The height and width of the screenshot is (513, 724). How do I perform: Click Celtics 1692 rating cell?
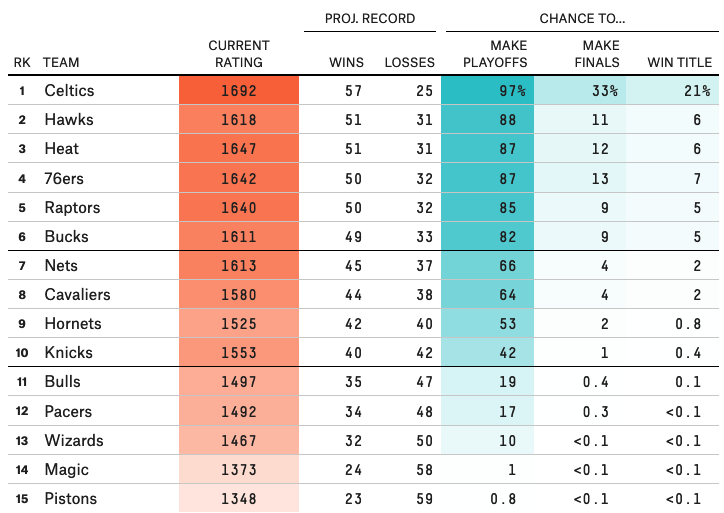[239, 91]
